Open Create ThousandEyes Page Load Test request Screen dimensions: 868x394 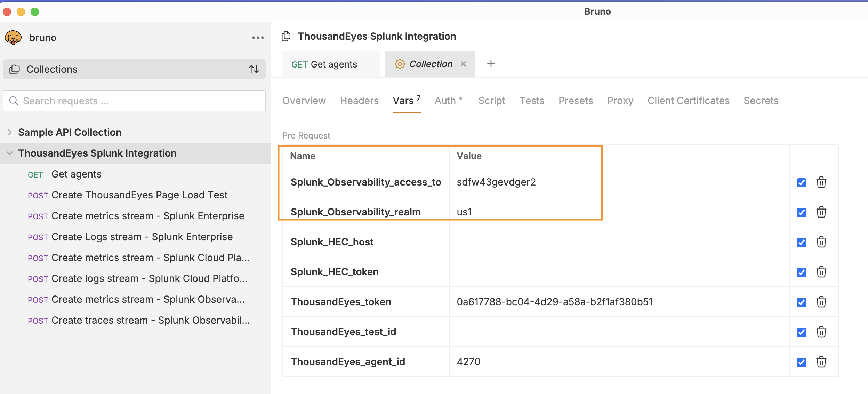(x=139, y=195)
